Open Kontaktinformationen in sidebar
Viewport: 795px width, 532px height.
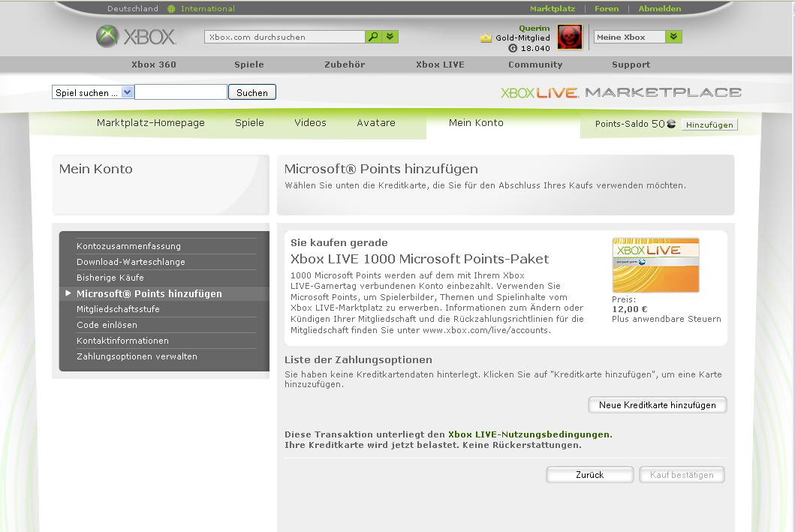(122, 341)
